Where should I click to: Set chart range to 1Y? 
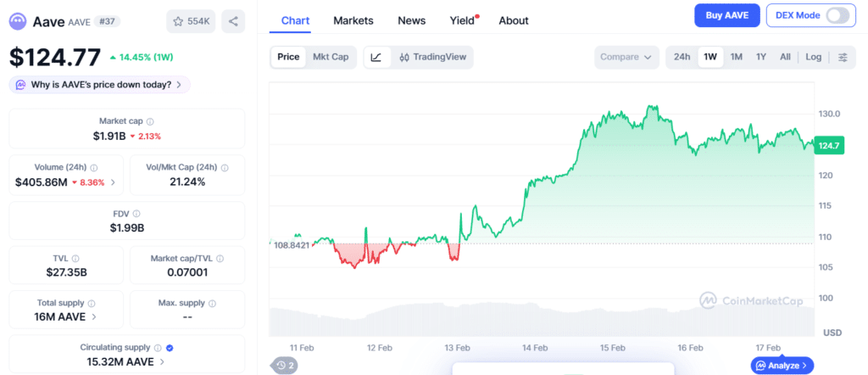(761, 57)
